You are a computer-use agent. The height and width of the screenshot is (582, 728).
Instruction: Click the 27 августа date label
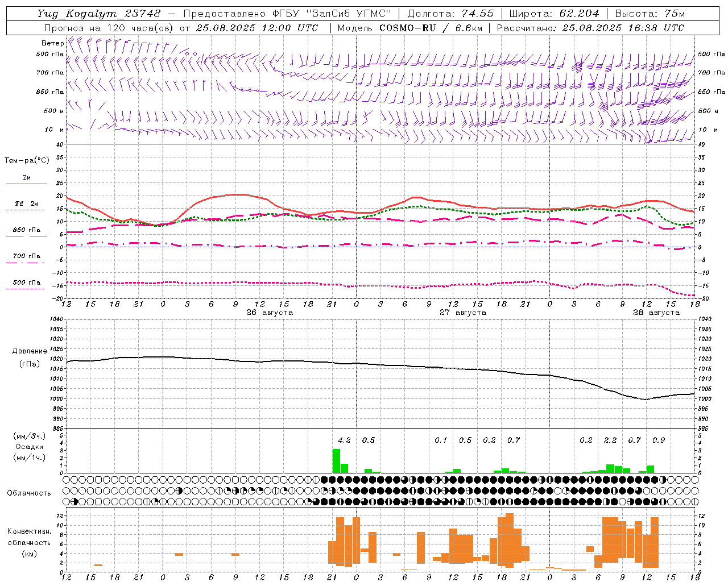(463, 313)
